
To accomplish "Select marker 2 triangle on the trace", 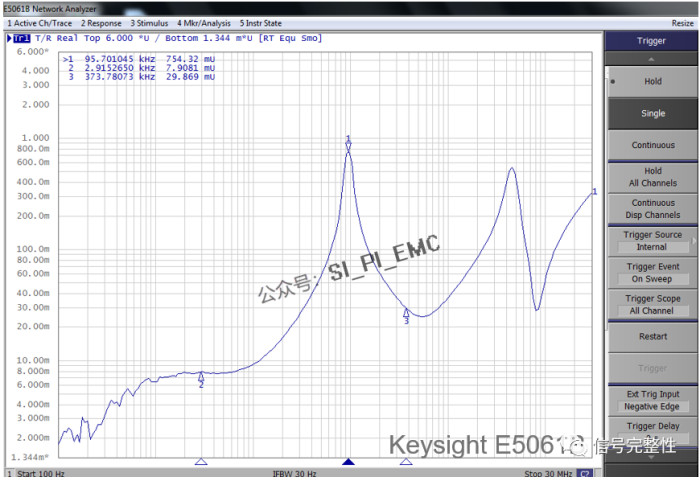I will [x=201, y=377].
